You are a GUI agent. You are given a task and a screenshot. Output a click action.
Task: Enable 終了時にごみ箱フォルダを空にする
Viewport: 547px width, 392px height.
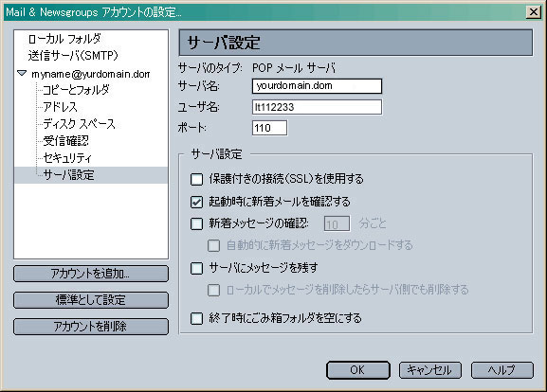(197, 318)
